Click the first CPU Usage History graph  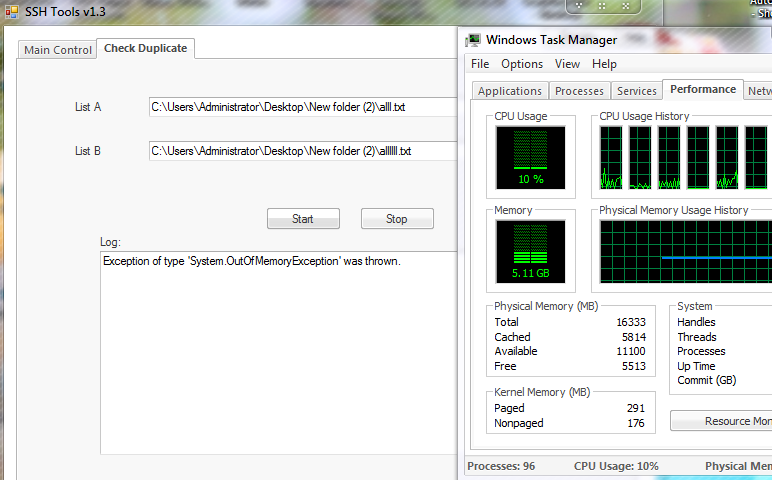pos(611,158)
